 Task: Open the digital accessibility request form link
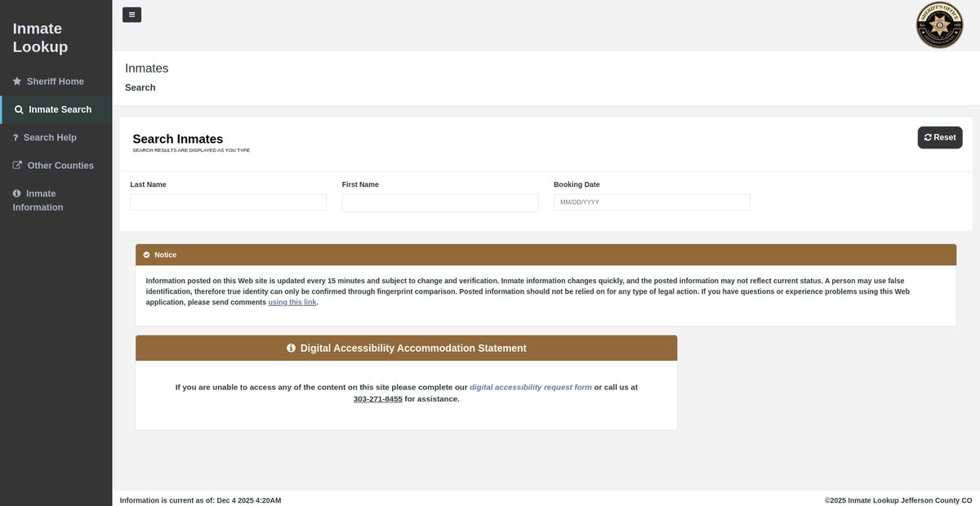(530, 388)
